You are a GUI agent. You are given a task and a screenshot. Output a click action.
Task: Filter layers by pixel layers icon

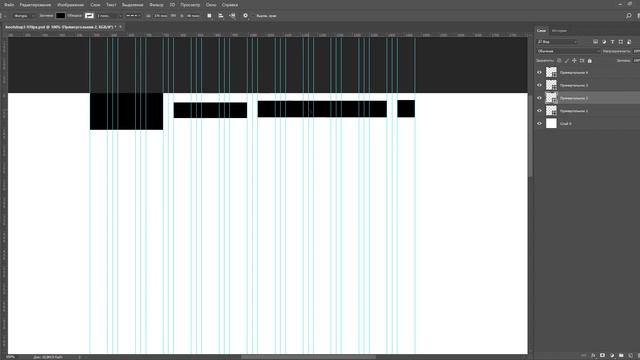point(596,42)
